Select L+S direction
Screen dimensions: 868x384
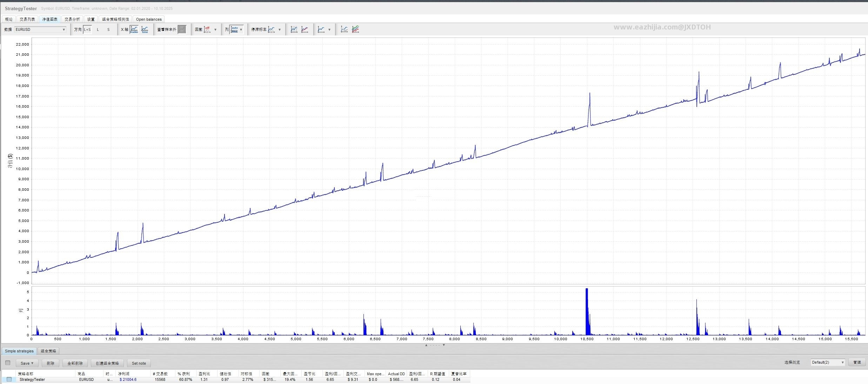tap(87, 29)
